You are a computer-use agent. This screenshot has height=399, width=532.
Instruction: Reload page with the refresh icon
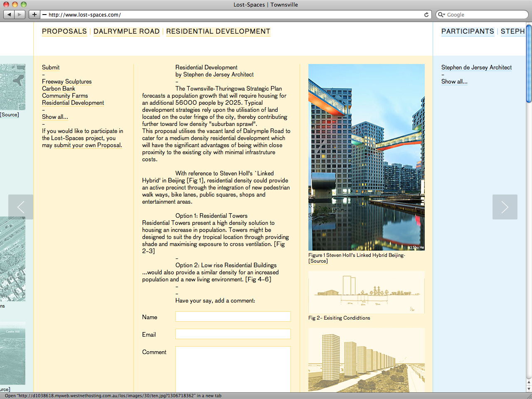[x=426, y=15]
